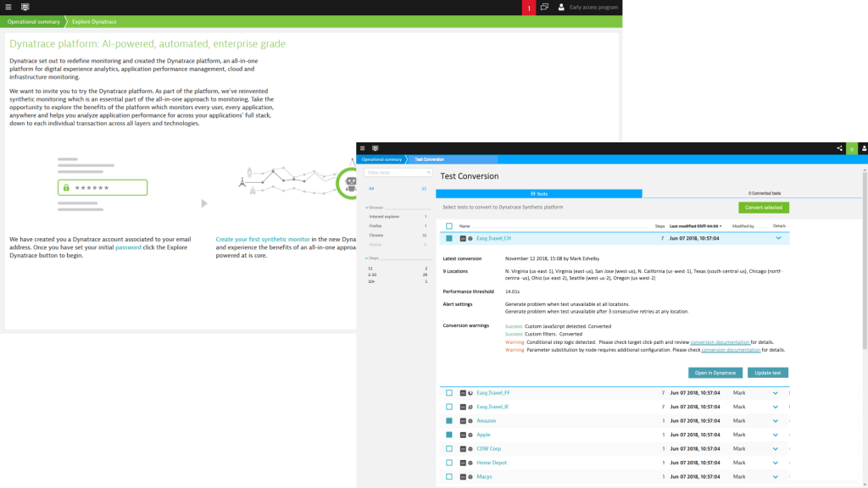This screenshot has height=488, width=868.
Task: Click the red notification badge showing 1 problem
Action: click(x=528, y=7)
